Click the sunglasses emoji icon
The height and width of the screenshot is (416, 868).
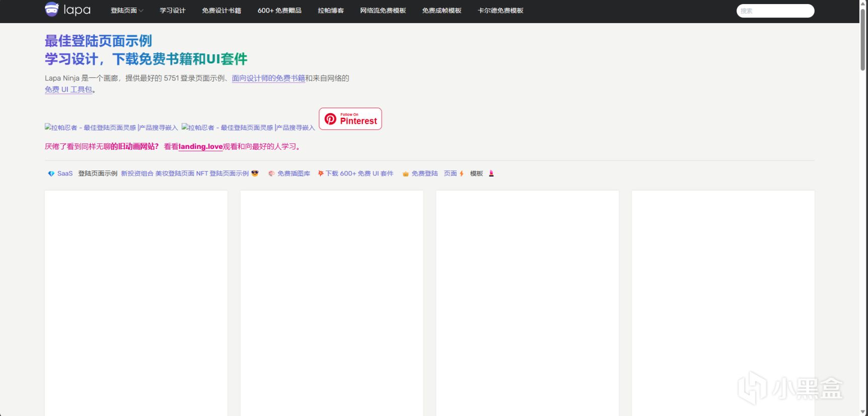coord(255,173)
